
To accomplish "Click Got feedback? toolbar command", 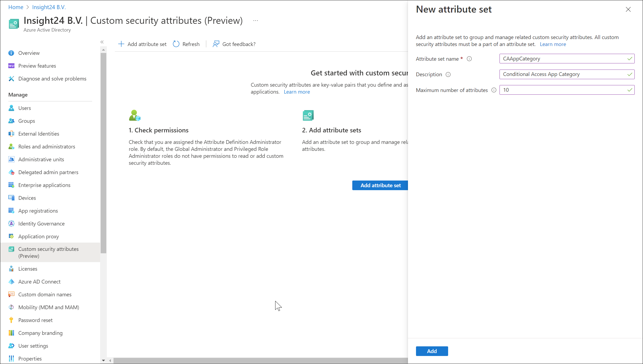I will [x=234, y=44].
